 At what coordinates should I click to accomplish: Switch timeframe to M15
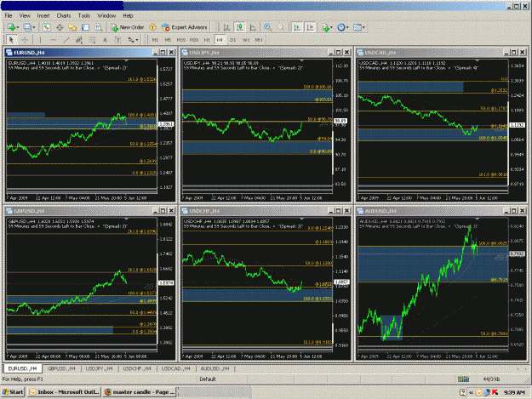click(x=180, y=40)
